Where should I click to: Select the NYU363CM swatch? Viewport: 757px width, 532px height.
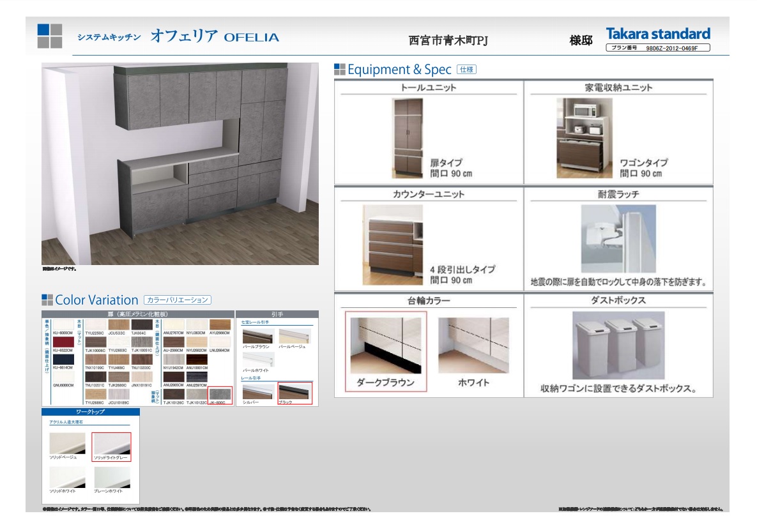[197, 324]
